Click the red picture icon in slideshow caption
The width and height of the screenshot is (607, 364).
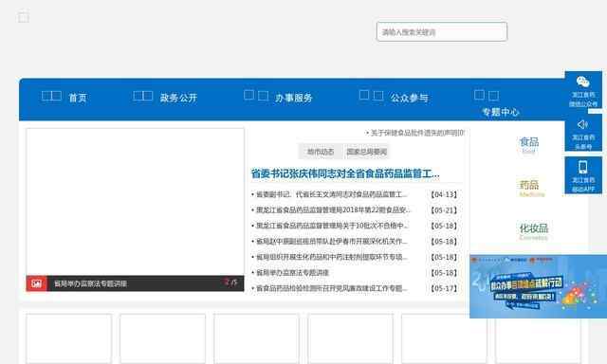pyautogui.click(x=36, y=283)
